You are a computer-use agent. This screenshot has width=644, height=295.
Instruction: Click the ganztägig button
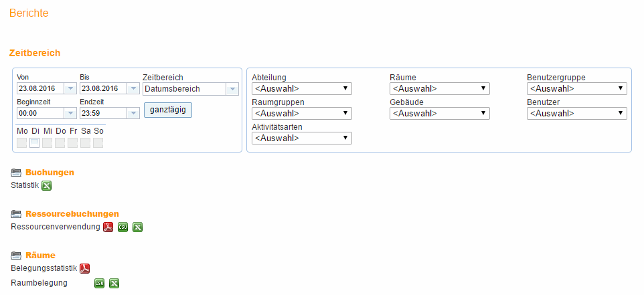pos(168,110)
